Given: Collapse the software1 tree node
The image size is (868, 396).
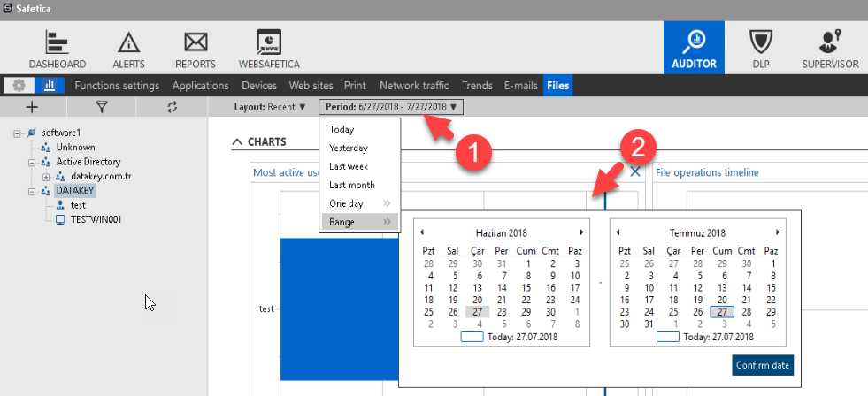Looking at the screenshot, I should click(17, 133).
